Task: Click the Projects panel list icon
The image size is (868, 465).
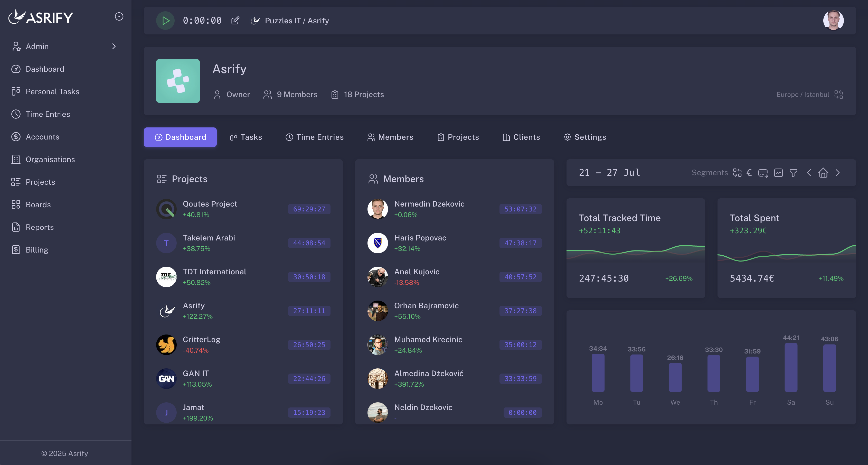Action: coord(162,179)
